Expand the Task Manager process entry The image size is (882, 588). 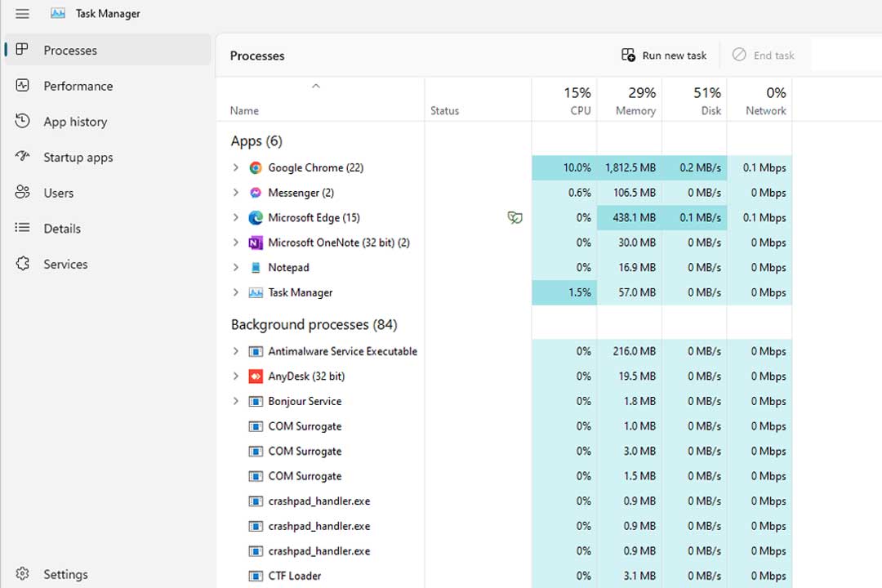236,292
